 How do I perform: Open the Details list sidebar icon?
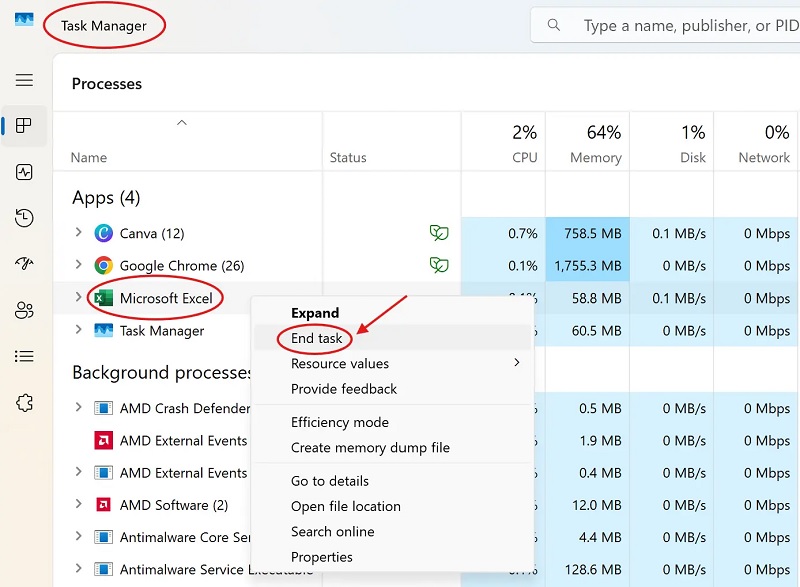pos(24,355)
